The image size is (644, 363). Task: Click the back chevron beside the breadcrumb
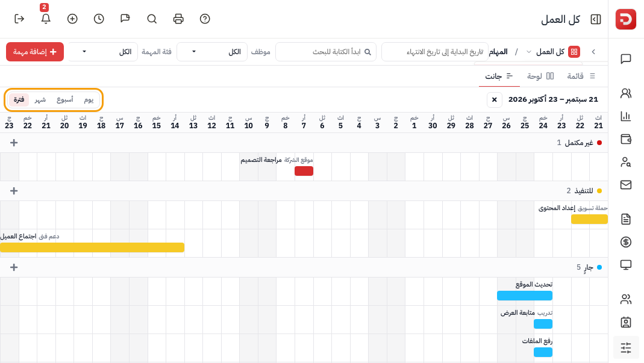click(593, 52)
